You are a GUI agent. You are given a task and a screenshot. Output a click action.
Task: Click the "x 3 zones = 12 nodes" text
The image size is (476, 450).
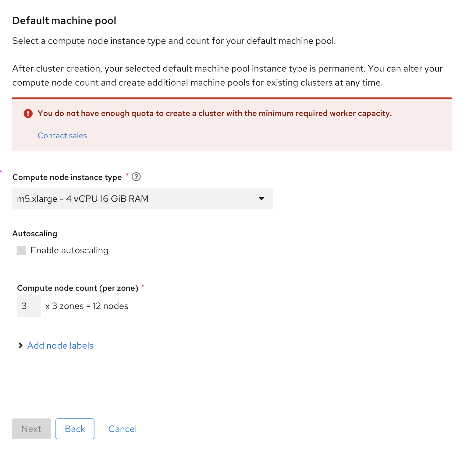[x=87, y=306]
